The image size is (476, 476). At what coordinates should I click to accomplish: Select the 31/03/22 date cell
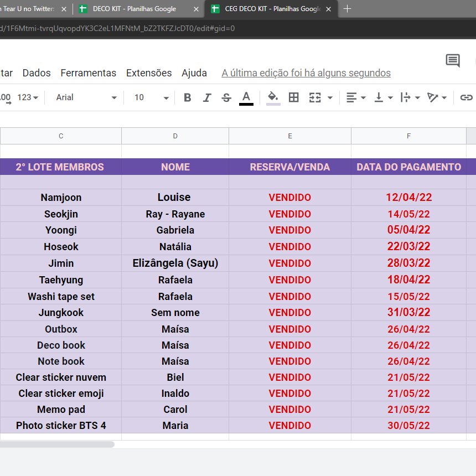point(408,313)
